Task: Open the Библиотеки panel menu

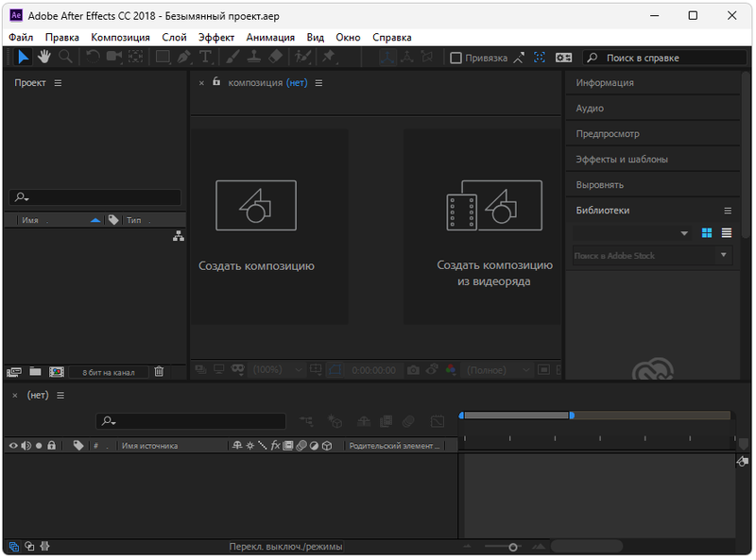Action: coord(728,211)
